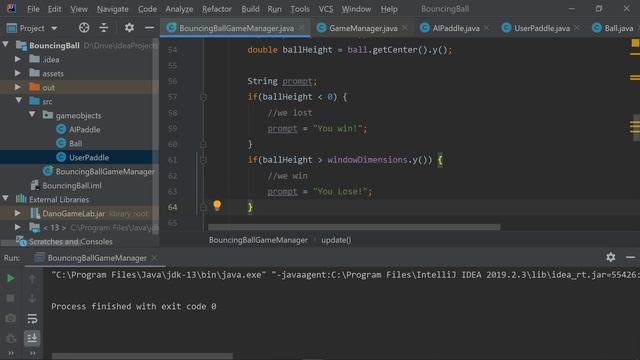Collapse the gameobjects package
This screenshot has width=640, height=360.
tap(32, 115)
